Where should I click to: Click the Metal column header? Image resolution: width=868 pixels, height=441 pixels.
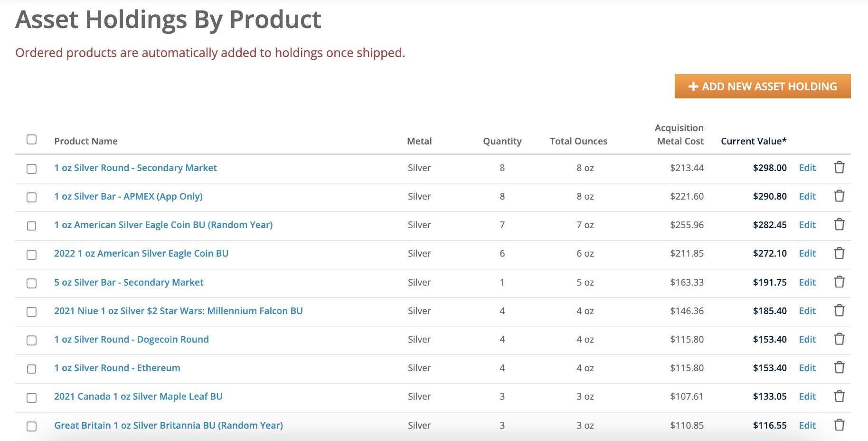point(419,141)
